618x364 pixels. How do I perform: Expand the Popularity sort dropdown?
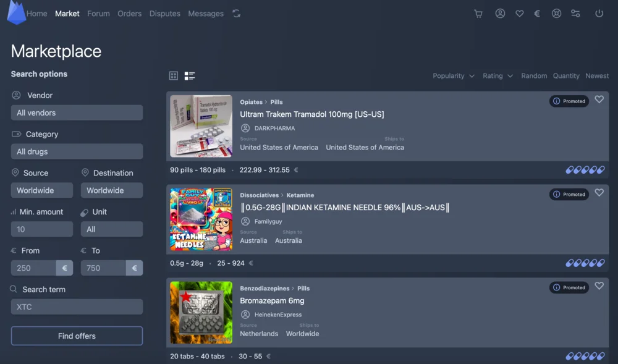pyautogui.click(x=454, y=76)
